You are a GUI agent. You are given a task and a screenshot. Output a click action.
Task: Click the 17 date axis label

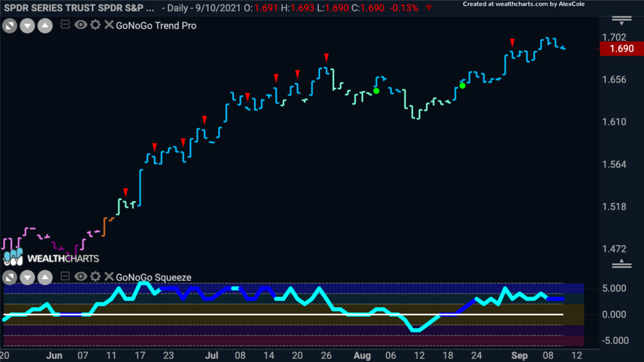[x=140, y=356]
